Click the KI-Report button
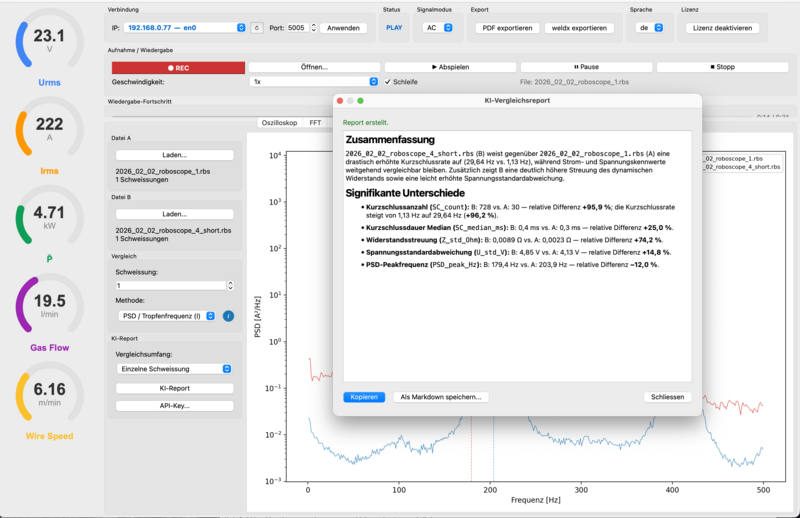 [x=174, y=388]
